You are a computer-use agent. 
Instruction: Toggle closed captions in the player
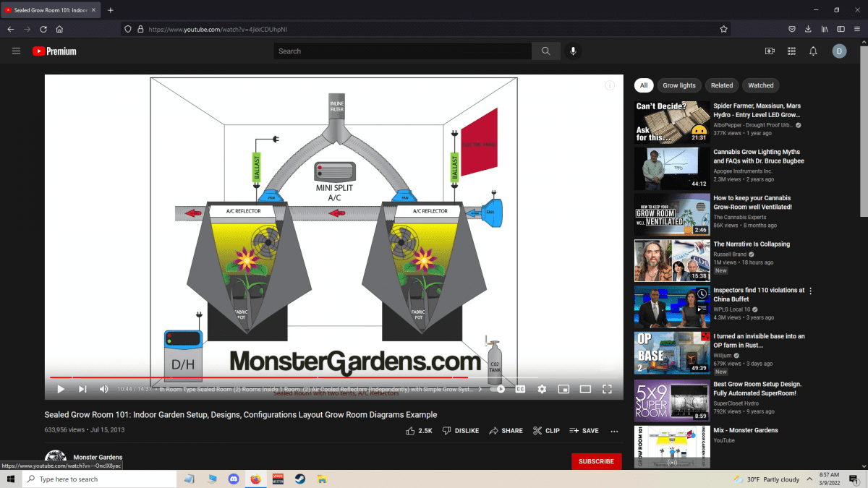(x=520, y=389)
